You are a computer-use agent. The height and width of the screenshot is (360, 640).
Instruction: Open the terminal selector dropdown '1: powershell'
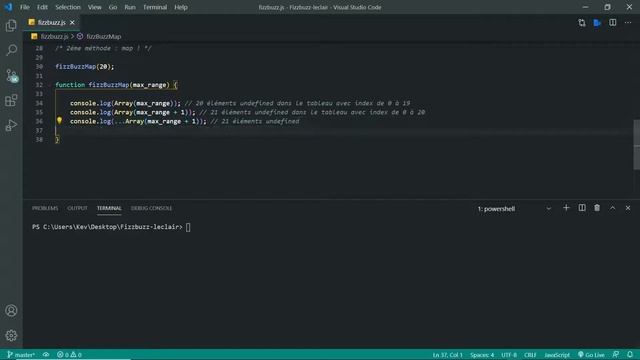(x=514, y=209)
